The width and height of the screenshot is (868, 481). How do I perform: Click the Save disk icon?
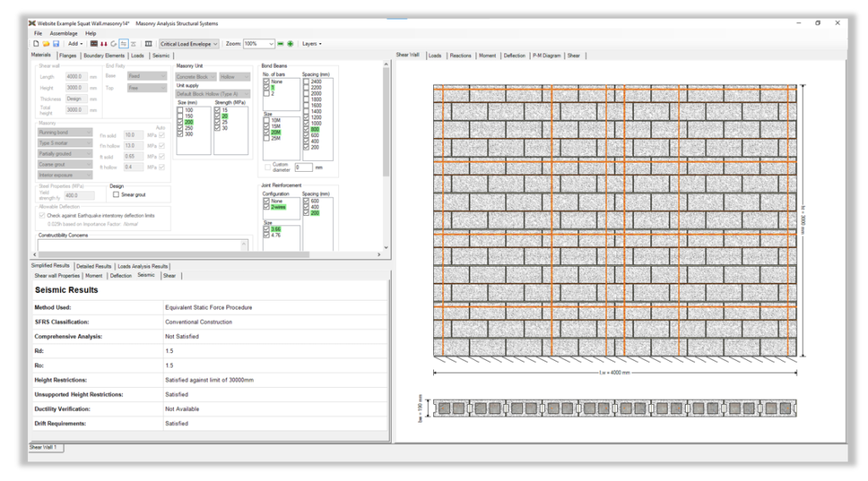[56, 43]
